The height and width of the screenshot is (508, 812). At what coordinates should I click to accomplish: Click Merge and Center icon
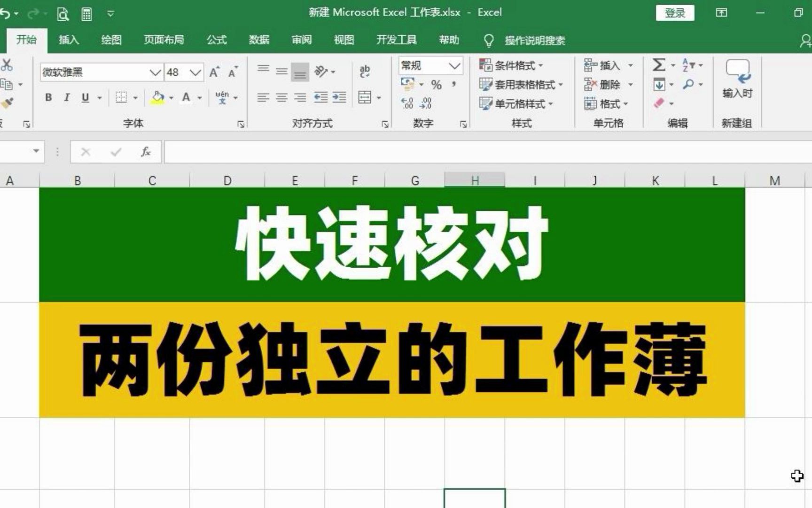365,97
